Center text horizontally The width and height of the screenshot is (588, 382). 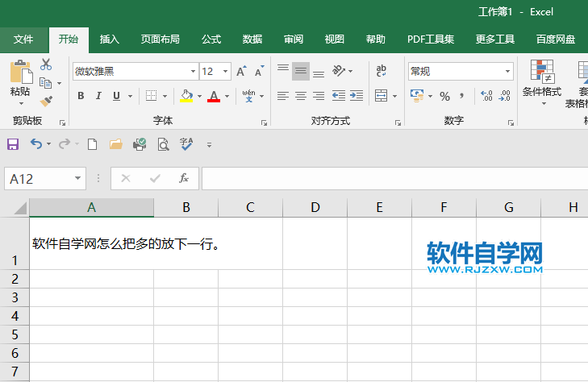point(301,96)
